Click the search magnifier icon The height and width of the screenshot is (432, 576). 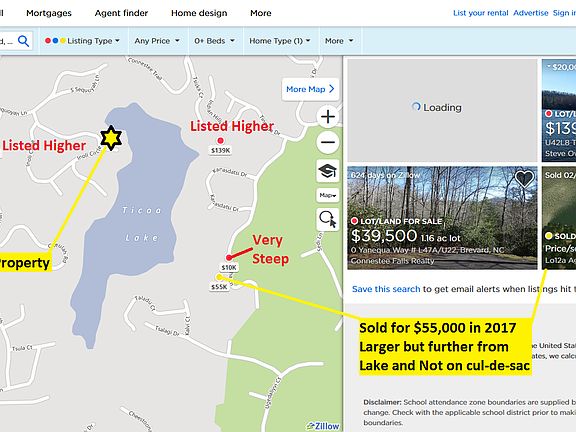[x=23, y=41]
